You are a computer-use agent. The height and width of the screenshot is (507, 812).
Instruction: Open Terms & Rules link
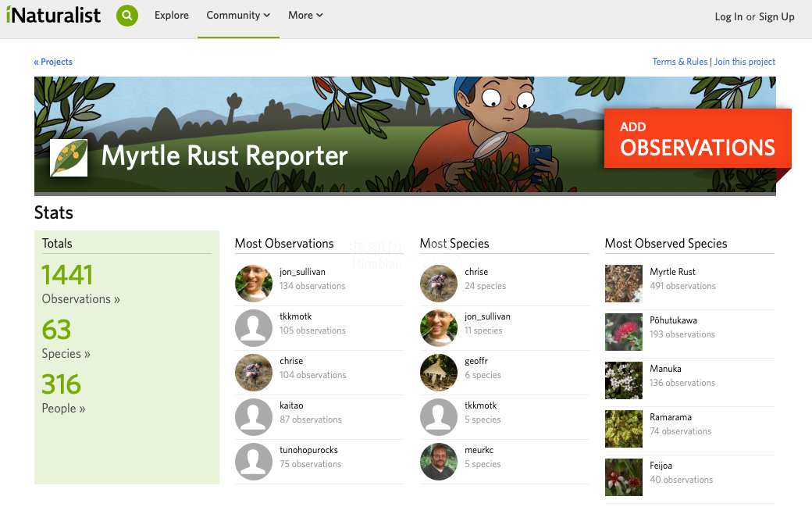pos(679,62)
